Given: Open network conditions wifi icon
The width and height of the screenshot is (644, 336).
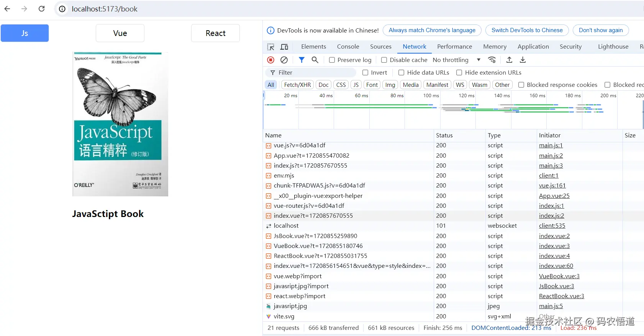Looking at the screenshot, I should click(492, 60).
